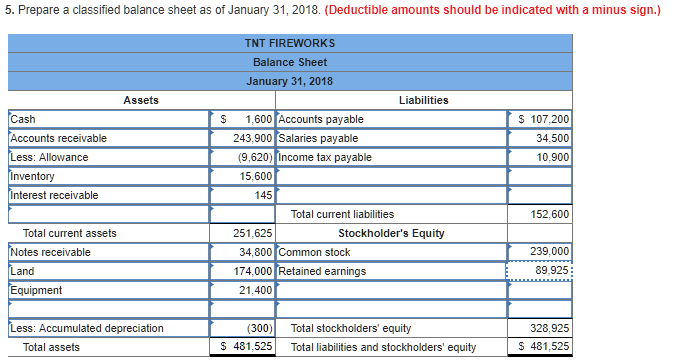
Task: Select the Retained earnings label cell
Action: coord(391,271)
